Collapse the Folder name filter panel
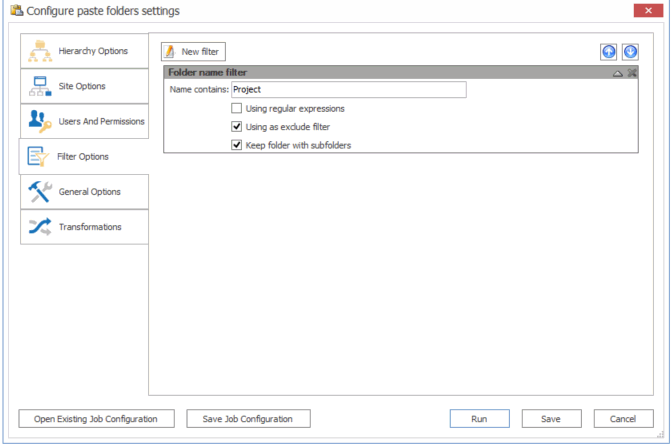Viewport: 672px width, 444px height. [618, 73]
